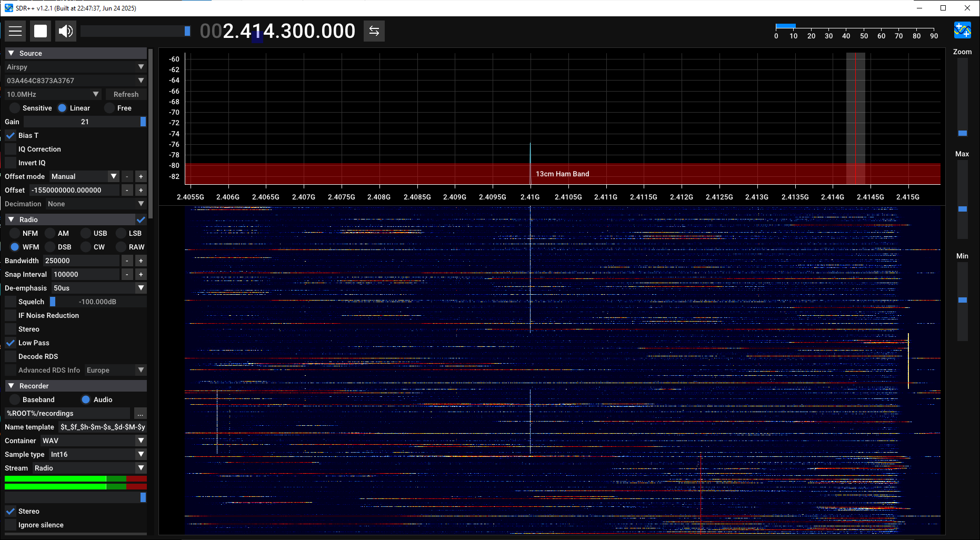Adjust the Gain slider
The image size is (980, 540).
point(85,122)
